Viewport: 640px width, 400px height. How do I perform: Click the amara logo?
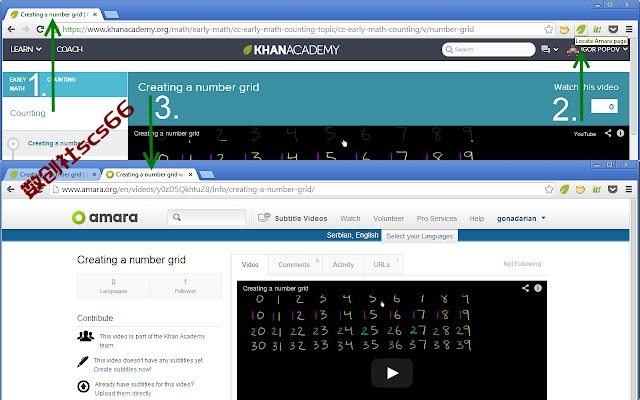tap(105, 218)
